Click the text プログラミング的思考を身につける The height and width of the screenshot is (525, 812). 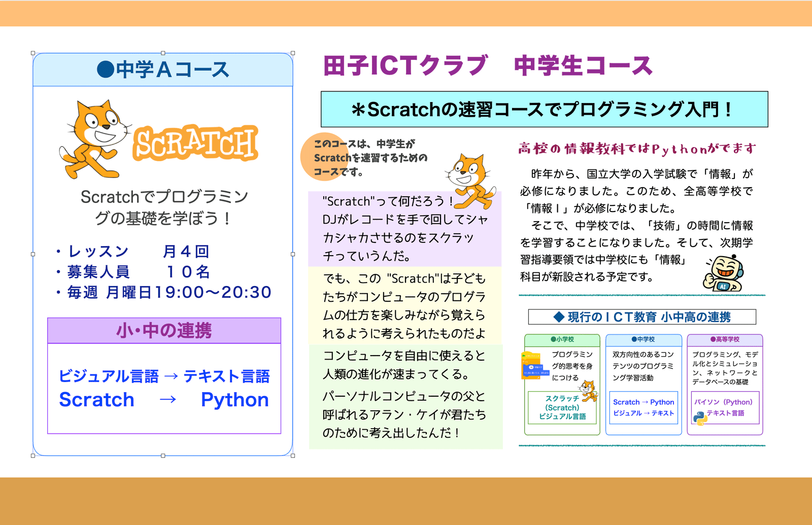point(572,366)
